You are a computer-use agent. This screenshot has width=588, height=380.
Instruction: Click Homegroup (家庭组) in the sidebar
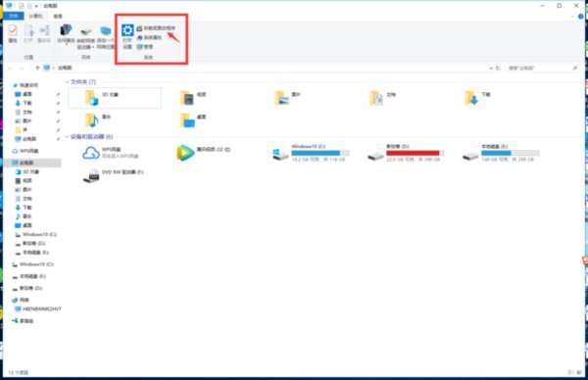[23, 321]
